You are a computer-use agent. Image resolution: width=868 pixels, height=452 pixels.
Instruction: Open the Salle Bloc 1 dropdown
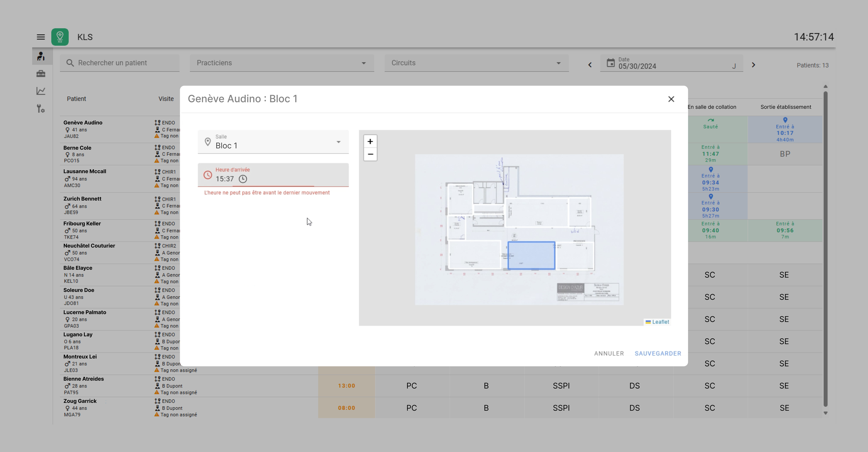(273, 142)
